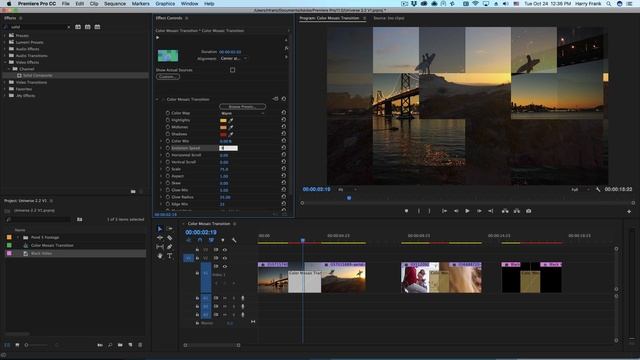Switch to the Source monitor tab
This screenshot has height=360, width=640.
389,18
